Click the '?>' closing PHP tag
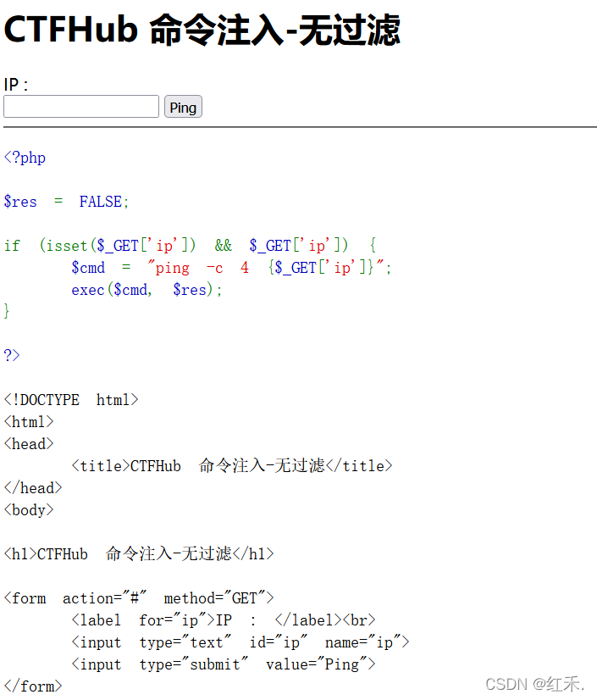The height and width of the screenshot is (700, 597). pyautogui.click(x=12, y=355)
